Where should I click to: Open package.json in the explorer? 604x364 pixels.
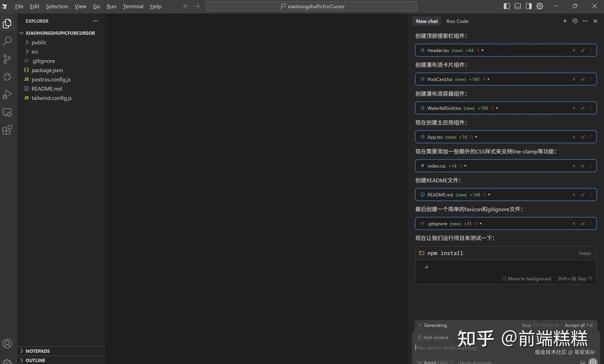click(x=47, y=70)
